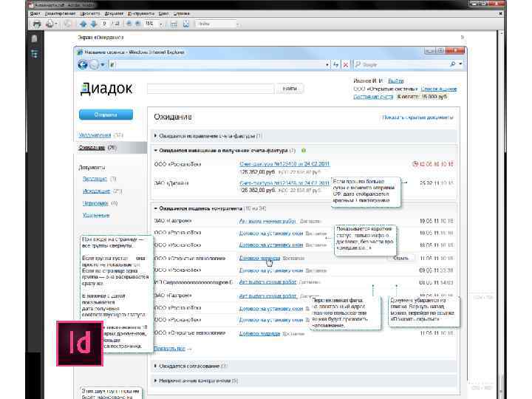
Task: Open the Окно menu
Action: click(x=163, y=13)
